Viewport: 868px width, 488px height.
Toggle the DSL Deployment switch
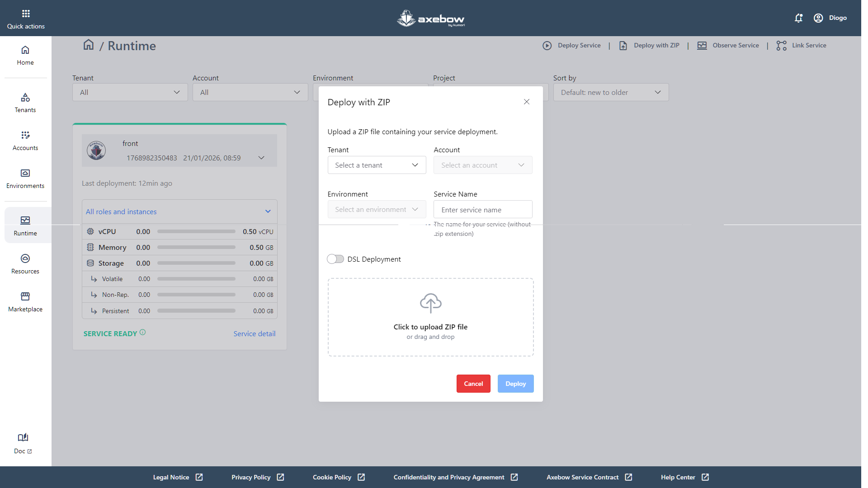point(335,259)
